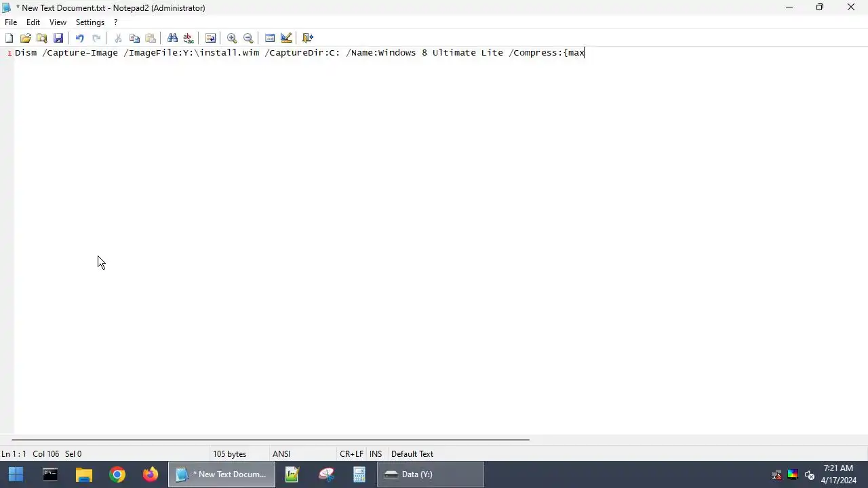Launch Firefox from the taskbar

tap(151, 474)
